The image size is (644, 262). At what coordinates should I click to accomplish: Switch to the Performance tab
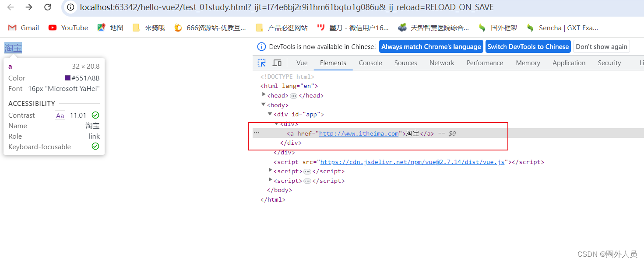pos(485,63)
